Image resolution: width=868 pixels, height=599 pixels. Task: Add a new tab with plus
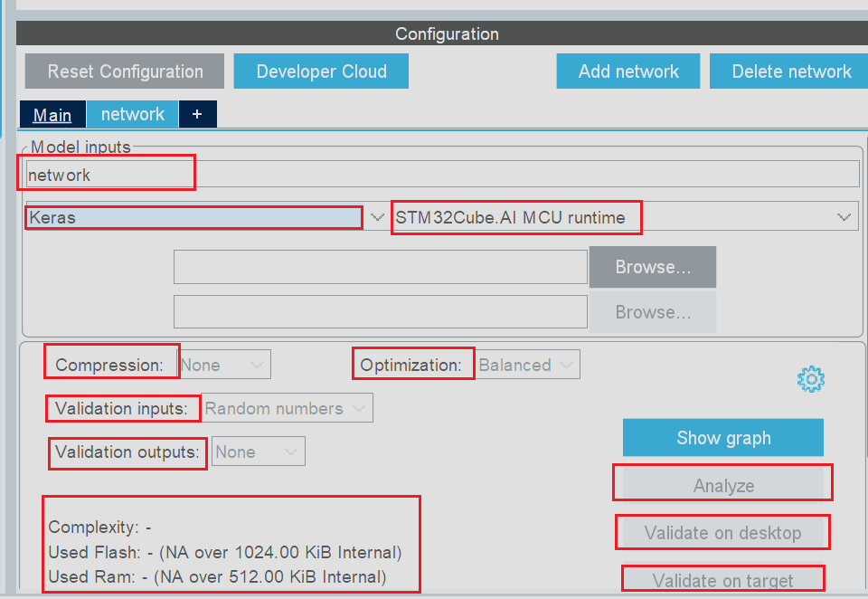(197, 114)
